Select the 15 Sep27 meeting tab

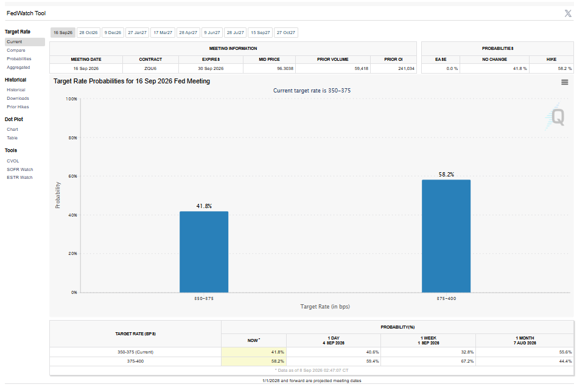[x=261, y=33]
